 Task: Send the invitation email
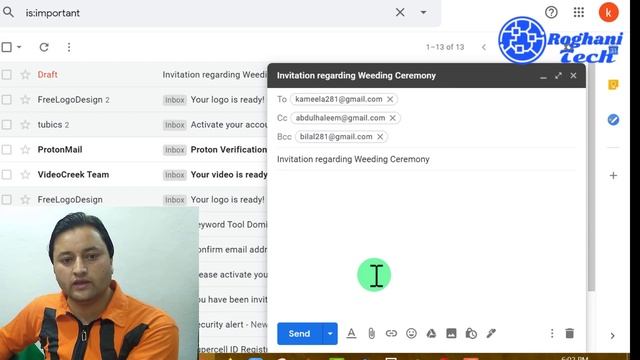(300, 333)
